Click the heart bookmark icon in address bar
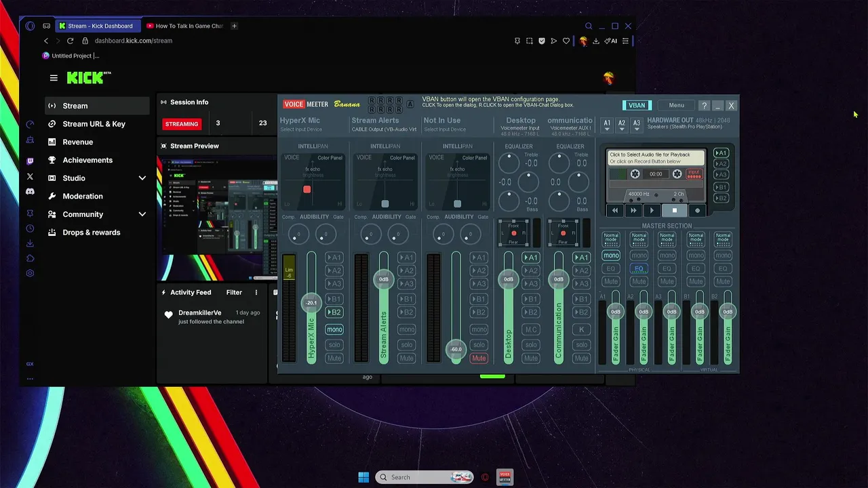The width and height of the screenshot is (868, 488). pyautogui.click(x=566, y=41)
